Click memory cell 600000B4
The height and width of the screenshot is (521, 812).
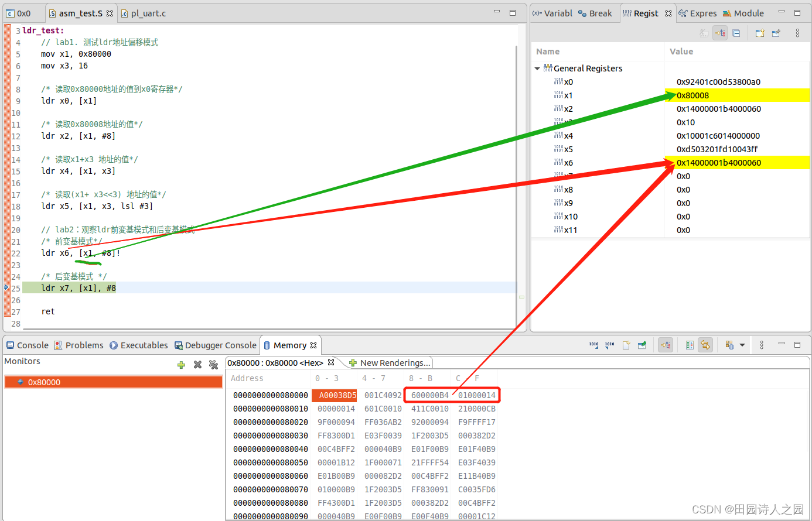[430, 395]
